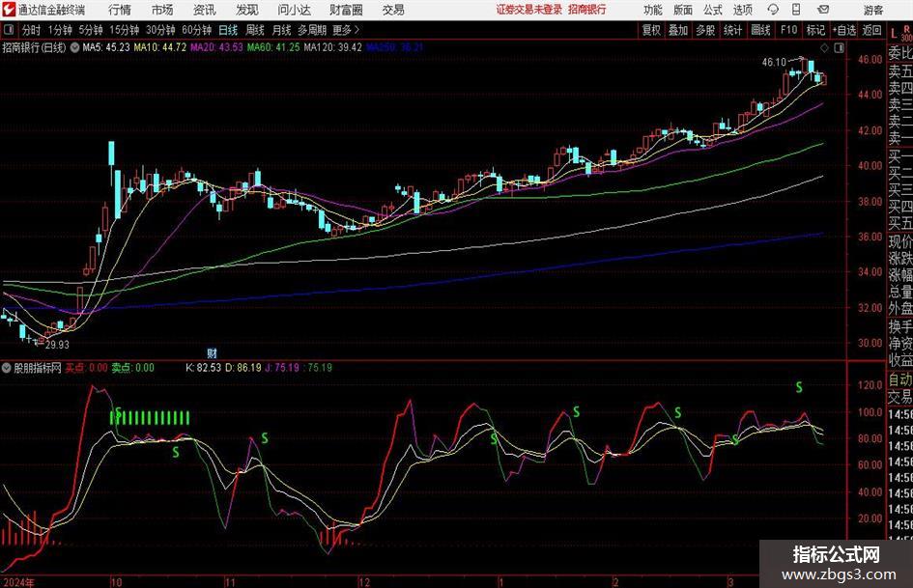Toggle the right panel icon at chart top-right

click(839, 47)
